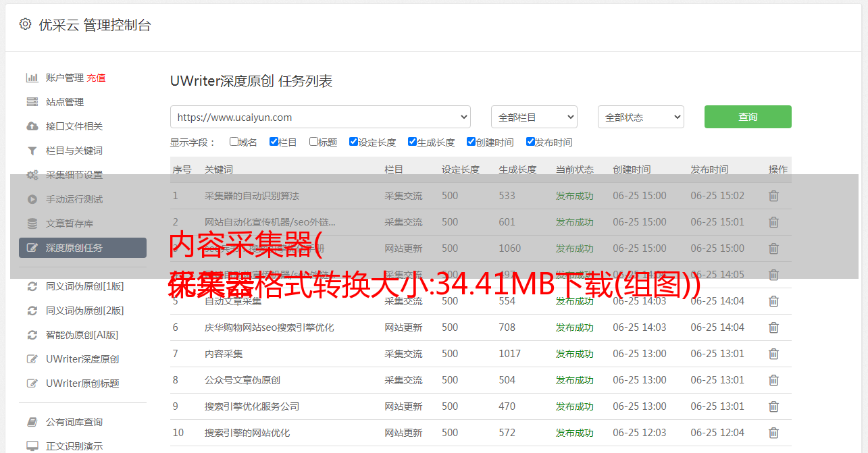Viewport: 868px width, 453px height.
Task: Enable the 域名 display field checkbox
Action: pyautogui.click(x=234, y=142)
